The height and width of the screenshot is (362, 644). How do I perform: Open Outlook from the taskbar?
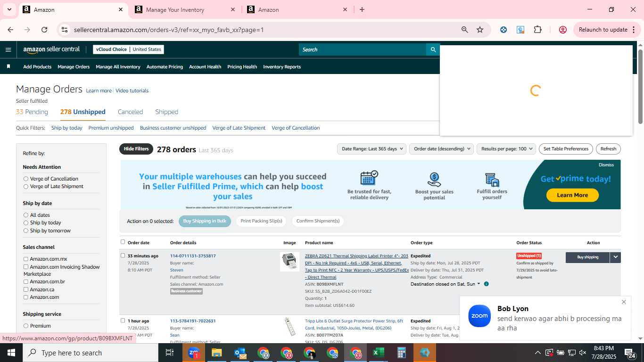pos(240,353)
